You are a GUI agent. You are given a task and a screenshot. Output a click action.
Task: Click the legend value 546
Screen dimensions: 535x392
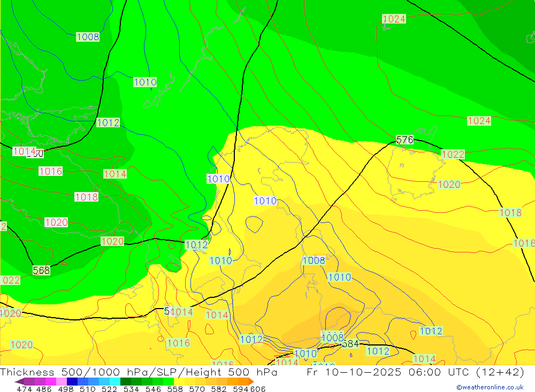pos(153,389)
